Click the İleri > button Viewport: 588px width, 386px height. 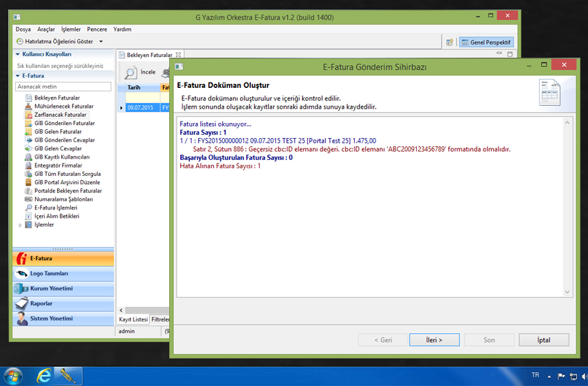[x=434, y=340]
